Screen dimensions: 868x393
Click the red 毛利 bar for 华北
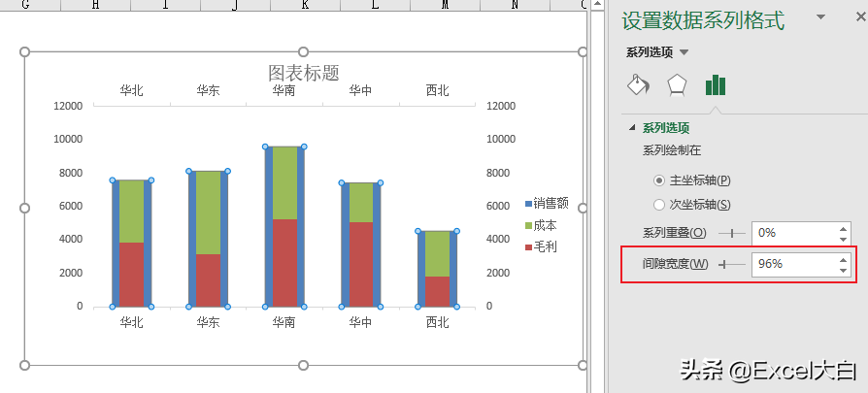(132, 275)
